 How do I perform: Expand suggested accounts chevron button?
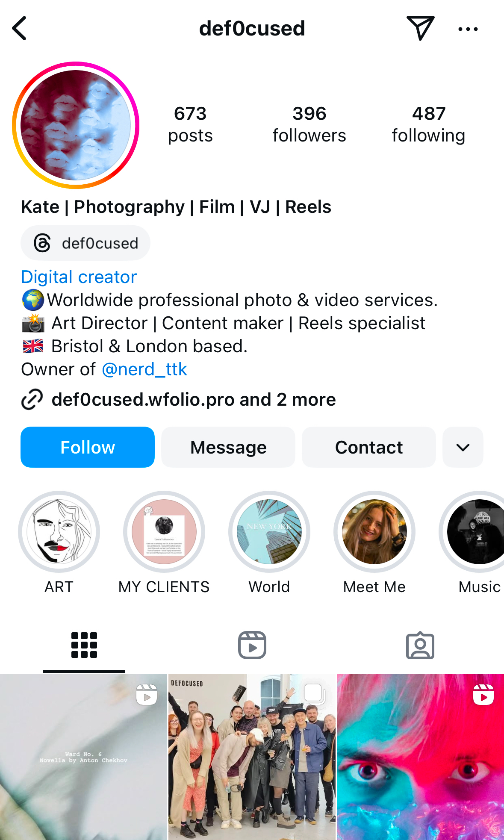click(463, 448)
